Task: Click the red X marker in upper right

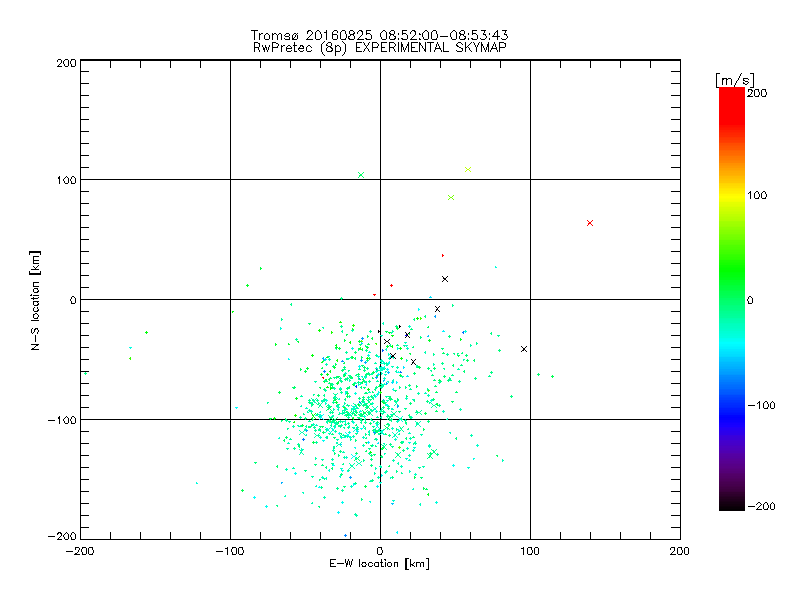Action: 590,223
